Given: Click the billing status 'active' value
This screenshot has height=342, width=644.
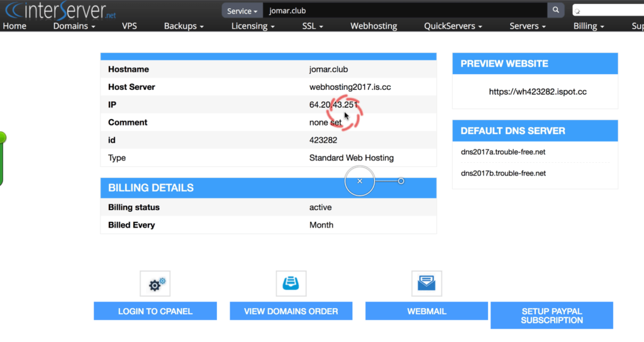Looking at the screenshot, I should 320,207.
